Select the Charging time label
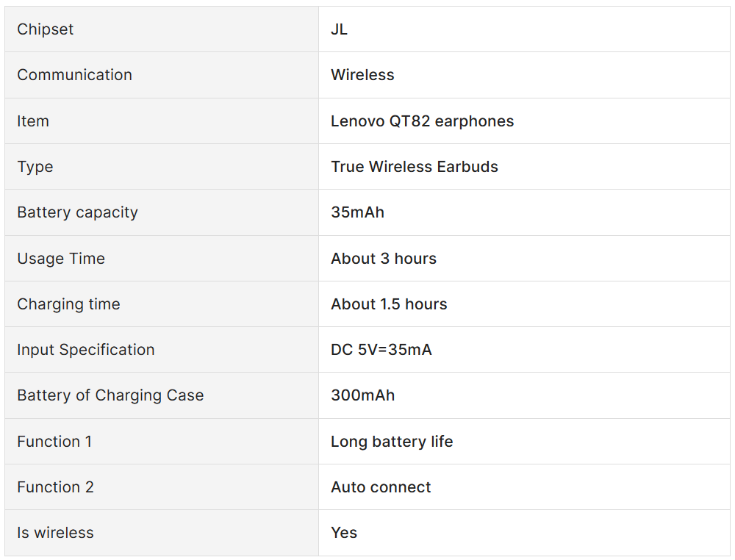Screen dimensions: 735x560 (x=68, y=304)
